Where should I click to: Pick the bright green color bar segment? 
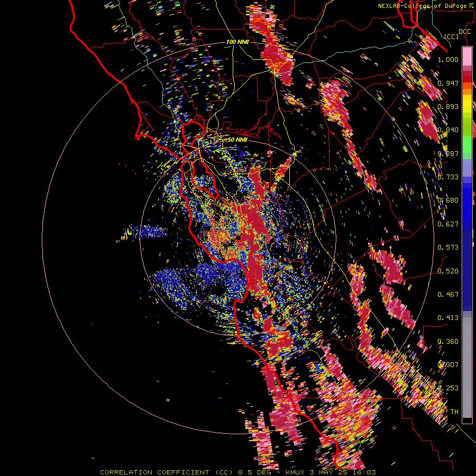(x=467, y=145)
